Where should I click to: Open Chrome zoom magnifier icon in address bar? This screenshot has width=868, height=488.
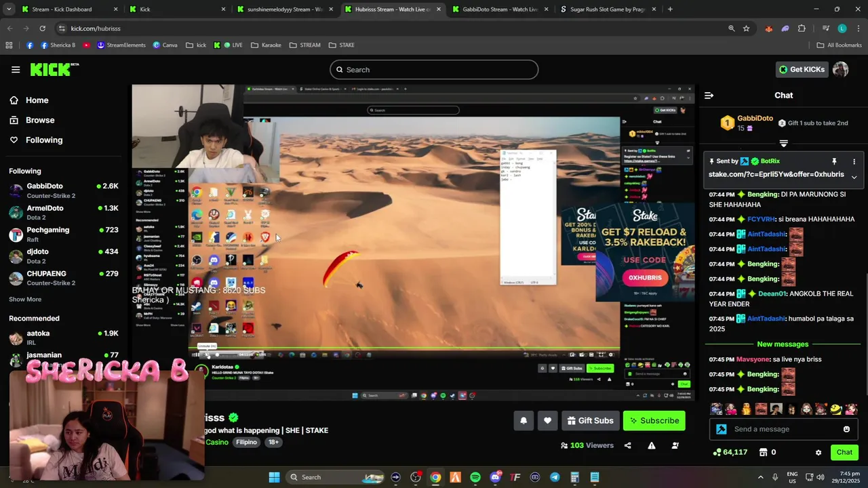(x=731, y=28)
